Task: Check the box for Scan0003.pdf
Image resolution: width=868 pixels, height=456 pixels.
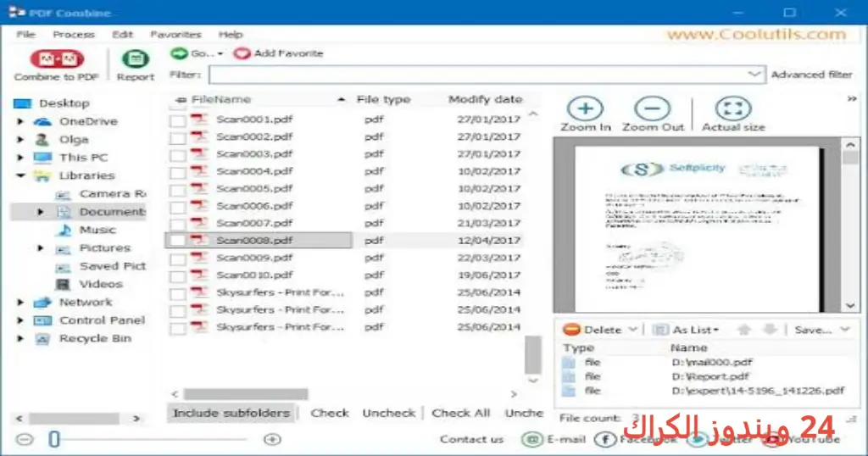Action: point(178,155)
